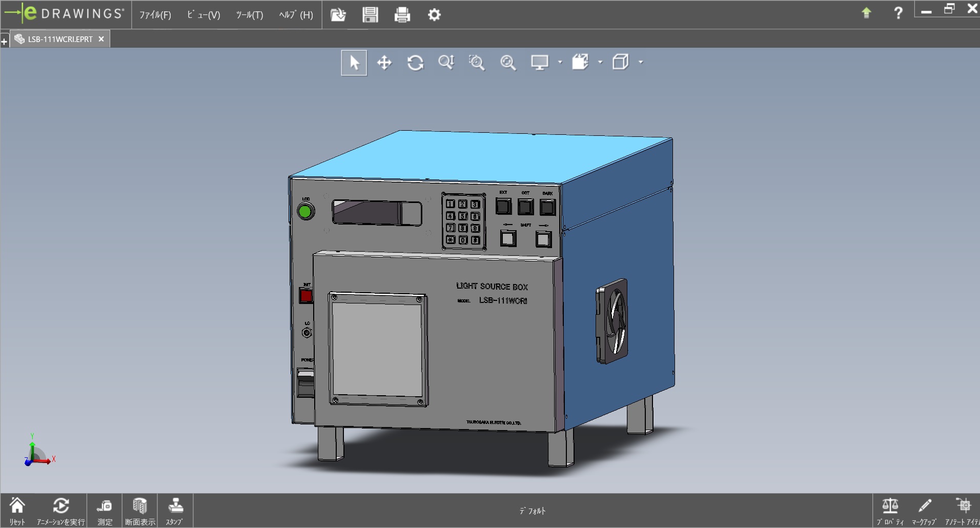Viewport: 980px width, 528px height.
Task: Click the display monitor settings icon
Action: 540,63
